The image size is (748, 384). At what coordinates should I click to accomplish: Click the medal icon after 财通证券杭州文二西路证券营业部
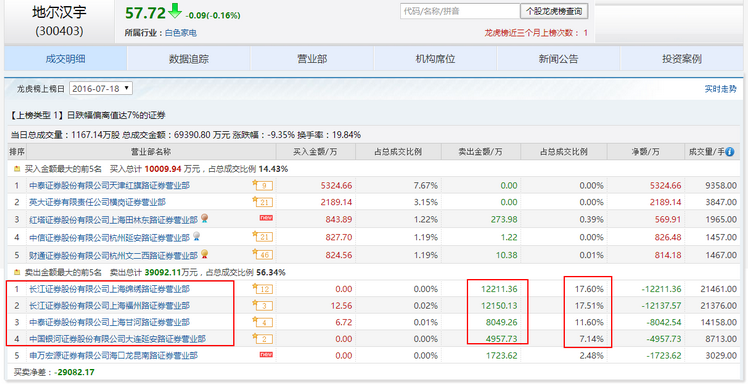tap(205, 253)
